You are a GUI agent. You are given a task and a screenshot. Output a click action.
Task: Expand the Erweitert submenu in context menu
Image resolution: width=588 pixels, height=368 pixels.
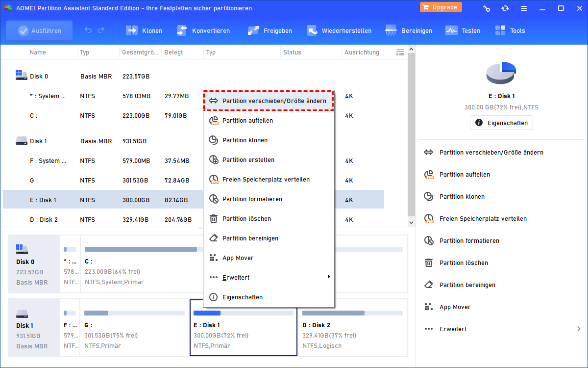[x=269, y=277]
